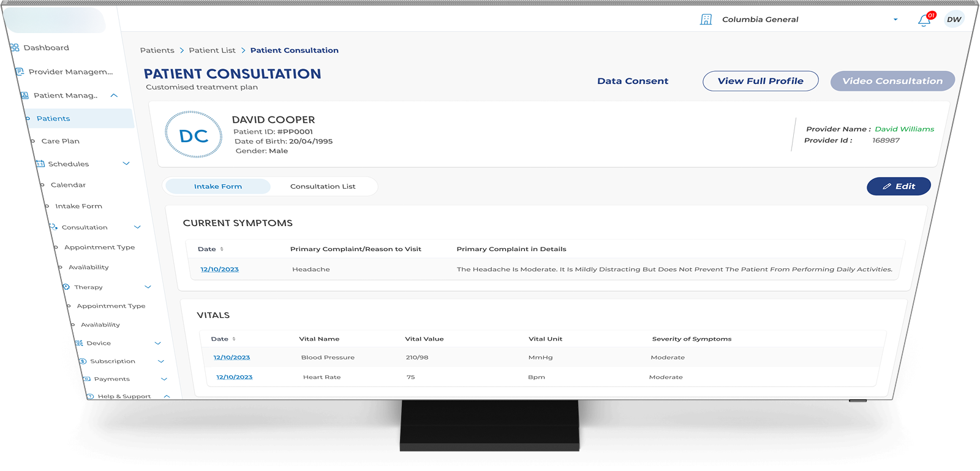
Task: Click provider name David Williams
Action: click(x=904, y=129)
